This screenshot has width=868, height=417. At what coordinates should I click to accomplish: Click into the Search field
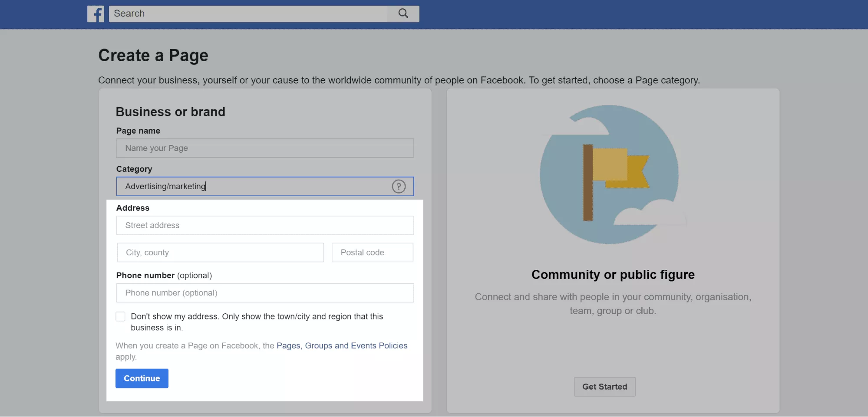[248, 13]
